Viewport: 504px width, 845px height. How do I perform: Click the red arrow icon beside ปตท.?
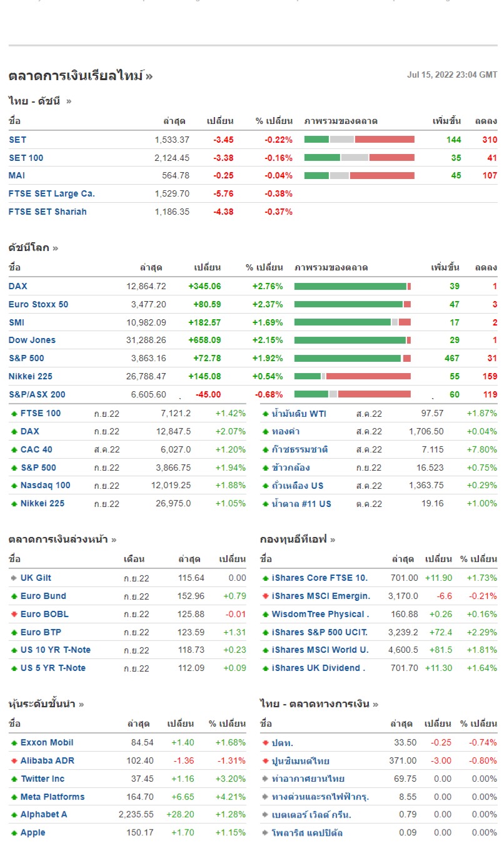(266, 743)
